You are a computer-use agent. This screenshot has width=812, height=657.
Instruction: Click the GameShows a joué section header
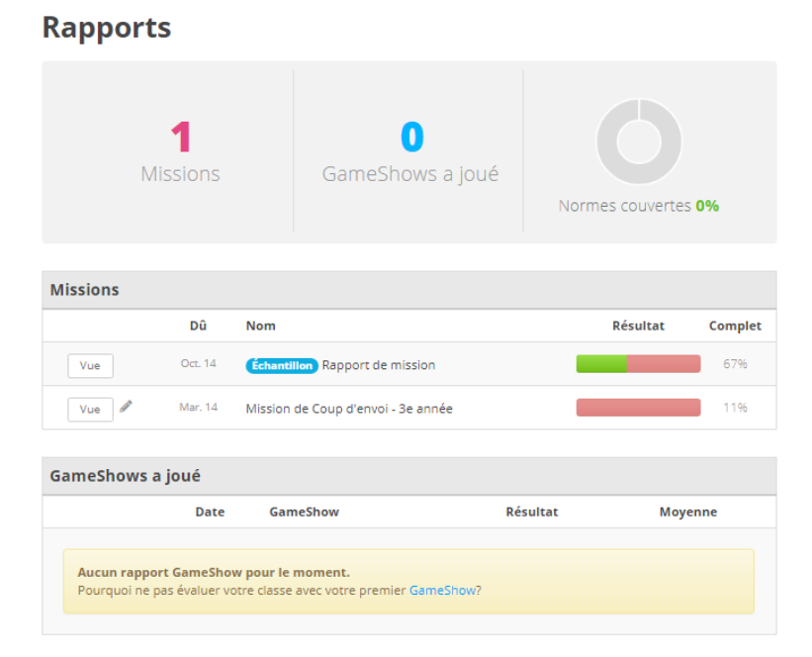tap(409, 476)
